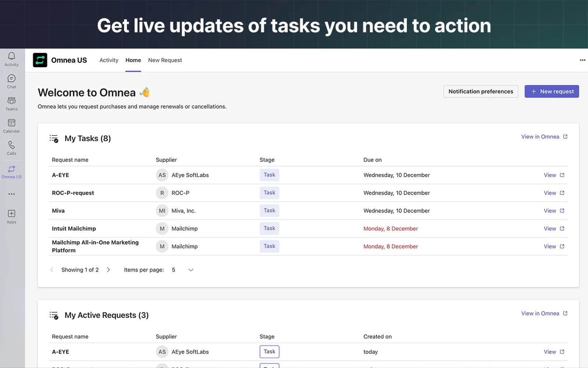Click external link icon beside My Tasks View in Omnea
The height and width of the screenshot is (368, 588).
[x=565, y=137]
